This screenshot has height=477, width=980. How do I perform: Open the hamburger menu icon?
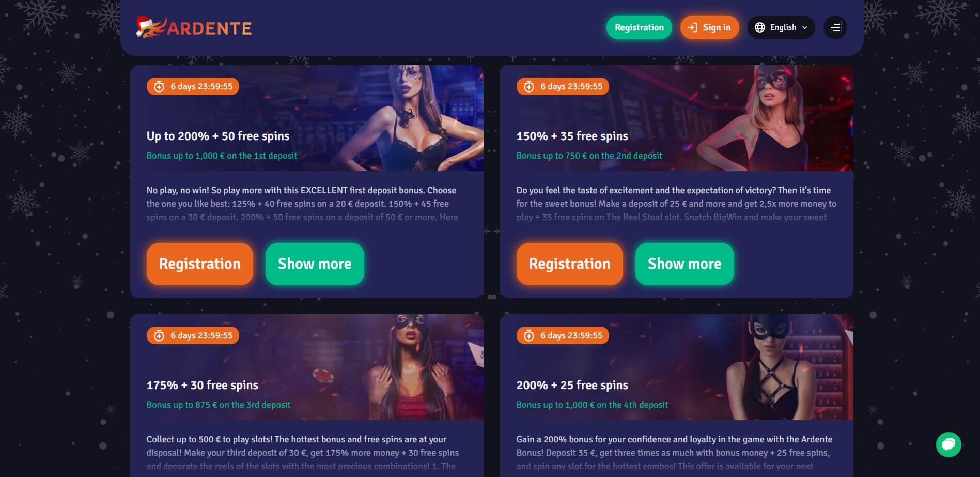click(835, 27)
